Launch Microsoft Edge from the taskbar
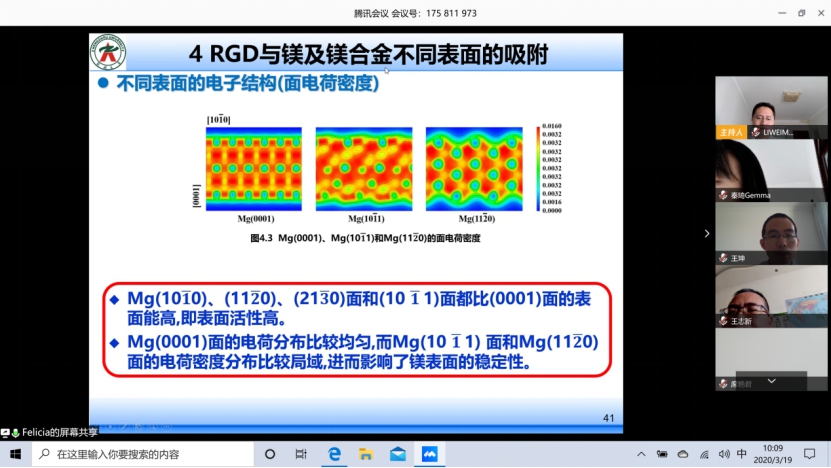Image resolution: width=831 pixels, height=468 pixels. [x=334, y=454]
